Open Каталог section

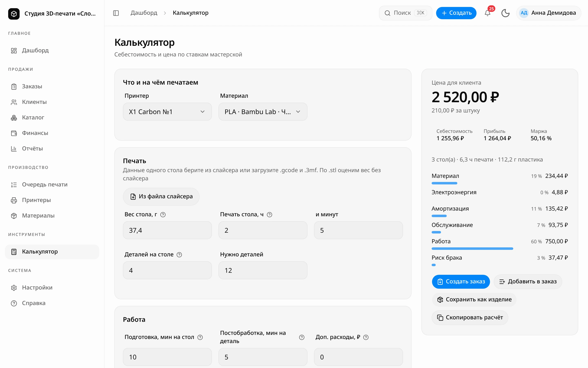(x=52, y=118)
